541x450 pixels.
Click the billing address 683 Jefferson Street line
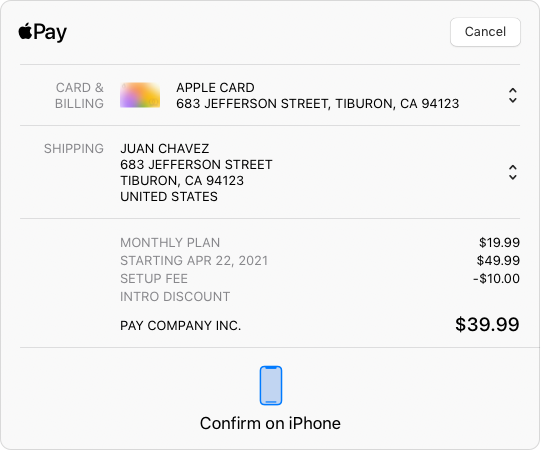(318, 104)
